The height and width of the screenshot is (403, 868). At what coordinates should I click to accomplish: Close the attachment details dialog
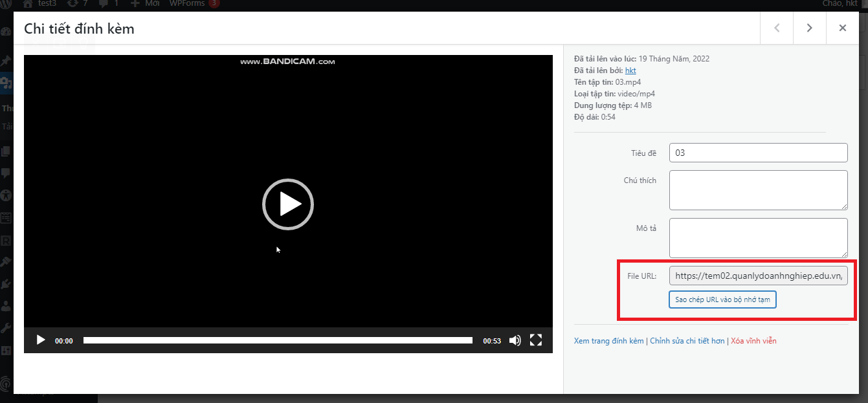click(842, 28)
